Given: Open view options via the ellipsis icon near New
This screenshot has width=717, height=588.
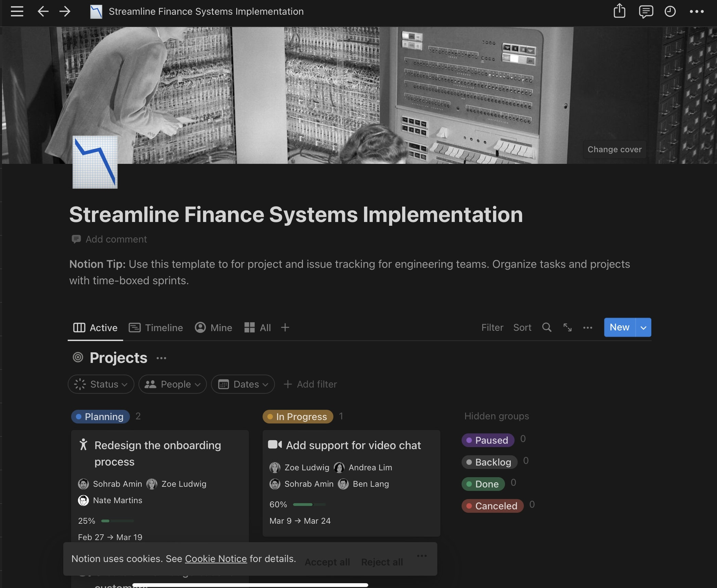Looking at the screenshot, I should pos(588,327).
